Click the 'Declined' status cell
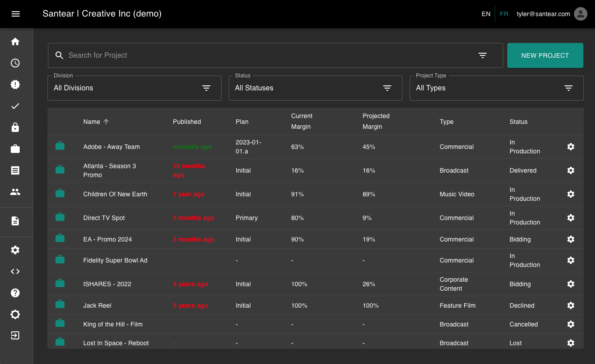595x364 pixels. coord(522,305)
